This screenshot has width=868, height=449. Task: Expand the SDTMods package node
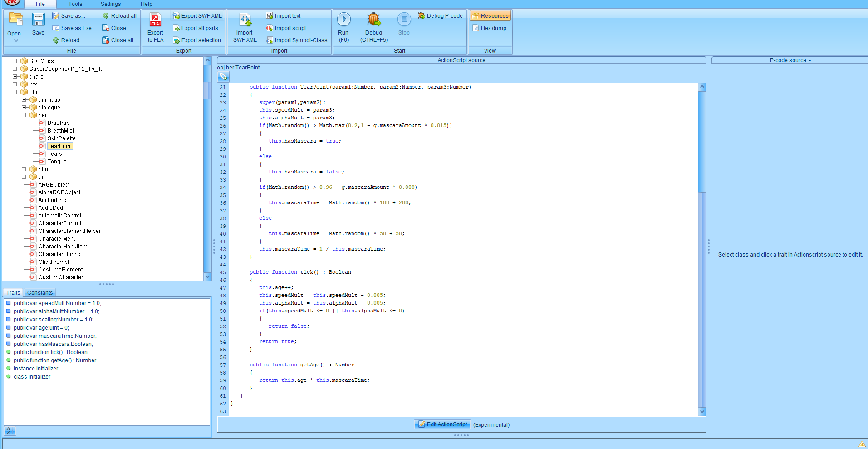(x=15, y=61)
